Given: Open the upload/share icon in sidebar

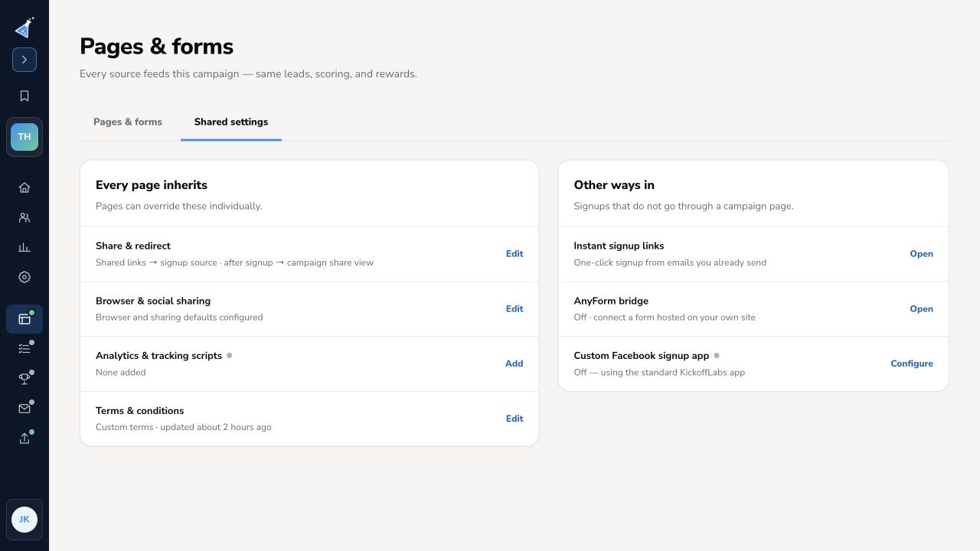Looking at the screenshot, I should 24,439.
